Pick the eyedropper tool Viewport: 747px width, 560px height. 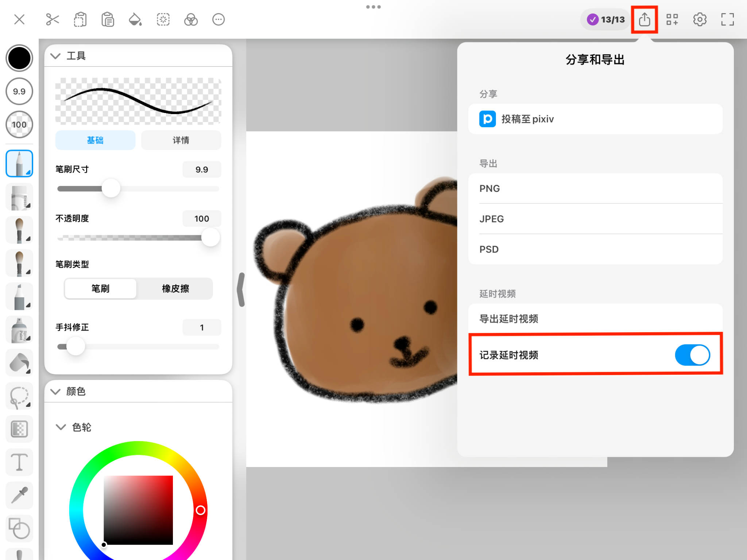pyautogui.click(x=19, y=495)
